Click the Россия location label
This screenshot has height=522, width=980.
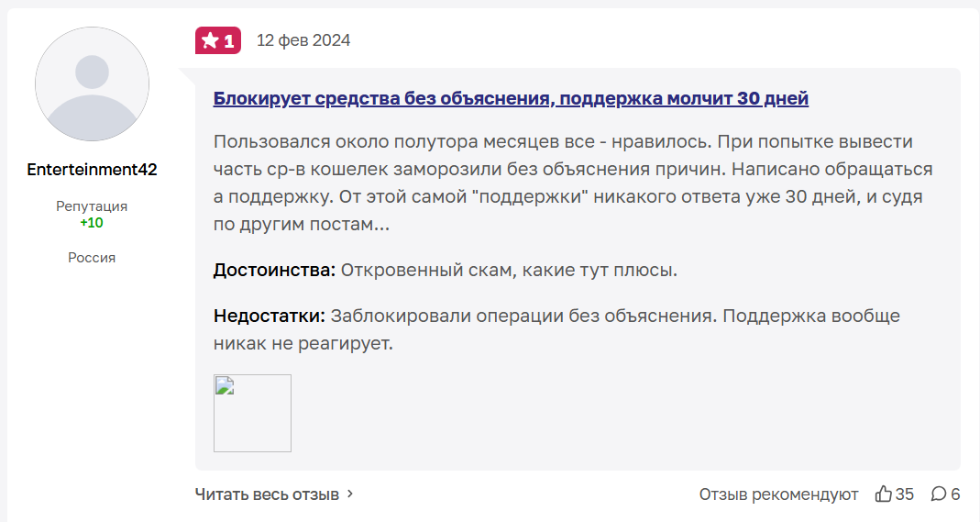coord(92,258)
